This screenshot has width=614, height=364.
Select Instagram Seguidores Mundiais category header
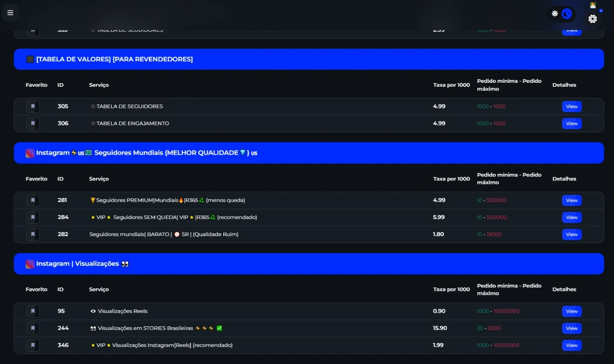pyautogui.click(x=309, y=153)
